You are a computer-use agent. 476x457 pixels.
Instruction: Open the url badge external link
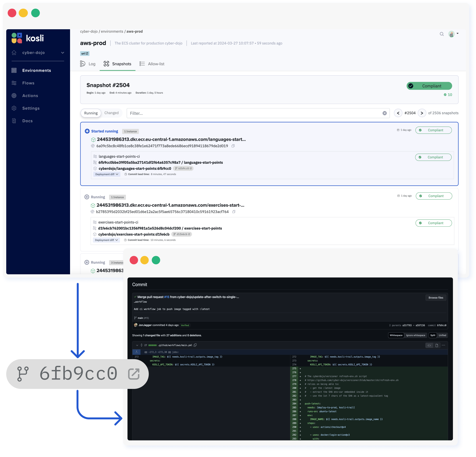[x=87, y=53]
